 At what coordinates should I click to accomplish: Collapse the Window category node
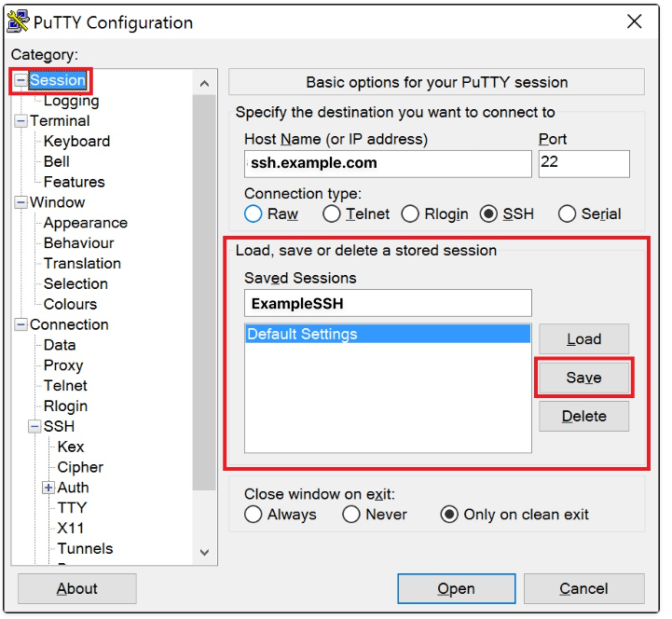click(x=21, y=202)
